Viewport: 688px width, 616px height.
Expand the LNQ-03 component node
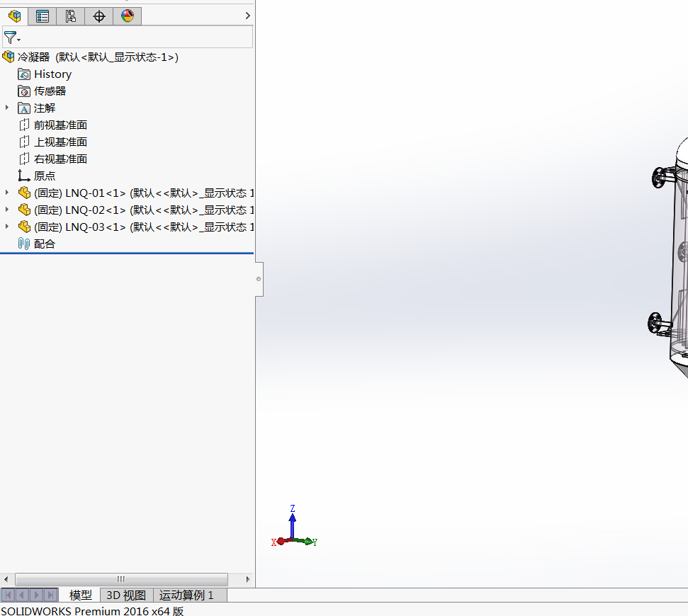tap(7, 227)
